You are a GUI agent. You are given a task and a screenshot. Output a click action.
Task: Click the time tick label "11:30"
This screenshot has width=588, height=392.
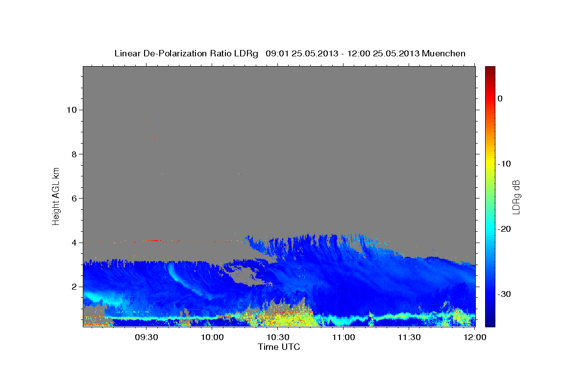409,337
